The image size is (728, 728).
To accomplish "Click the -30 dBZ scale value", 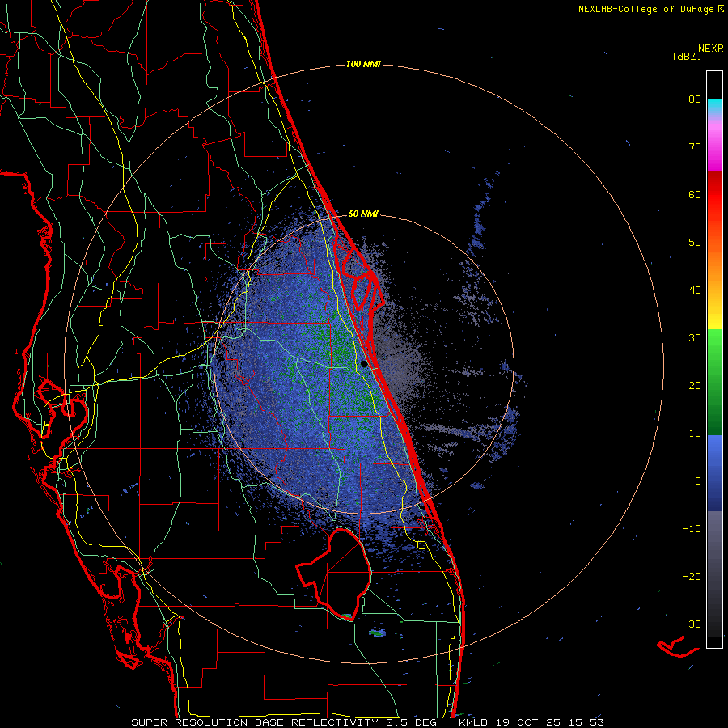I will pyautogui.click(x=692, y=624).
